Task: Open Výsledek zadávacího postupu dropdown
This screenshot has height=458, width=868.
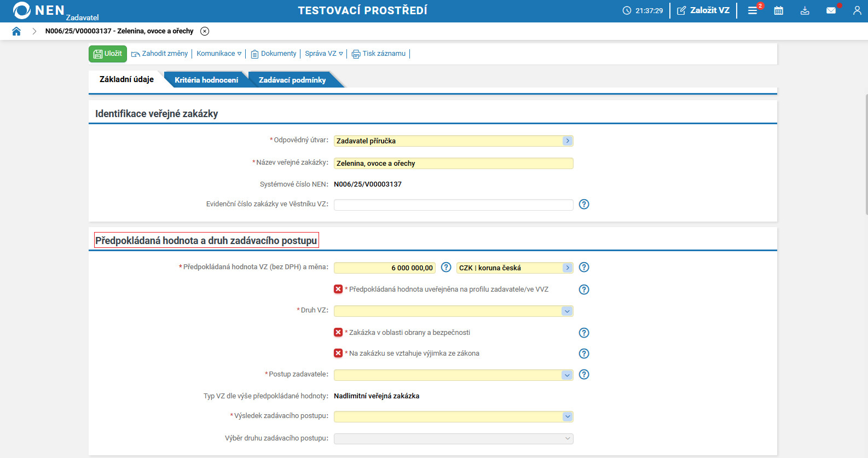Action: click(x=567, y=416)
